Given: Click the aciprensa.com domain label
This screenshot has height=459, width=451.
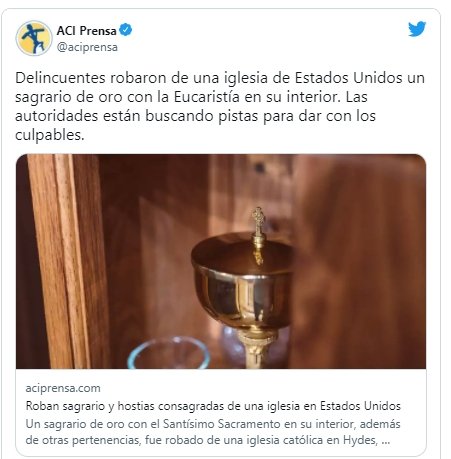Looking at the screenshot, I should (63, 388).
